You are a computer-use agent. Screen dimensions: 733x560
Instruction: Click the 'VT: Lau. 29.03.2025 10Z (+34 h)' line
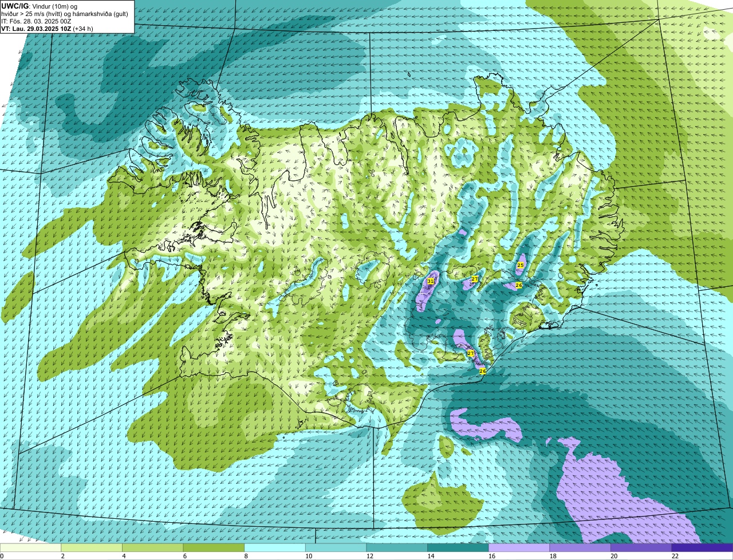[x=47, y=28]
